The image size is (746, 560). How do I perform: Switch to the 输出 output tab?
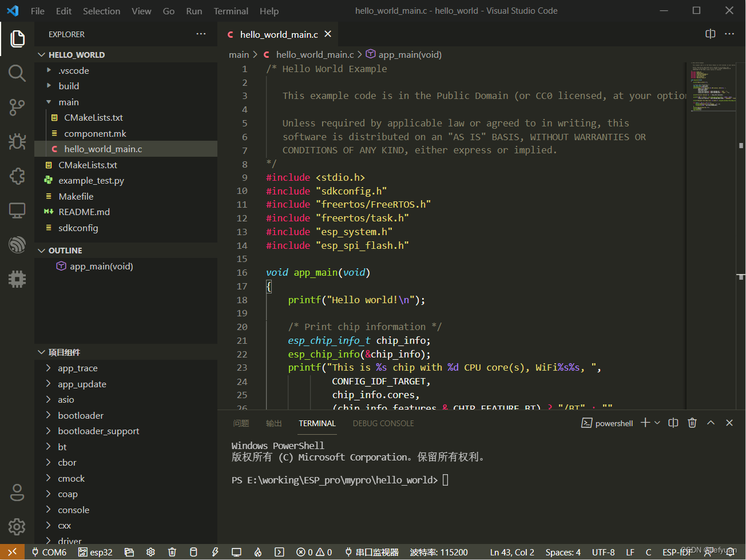coord(274,423)
